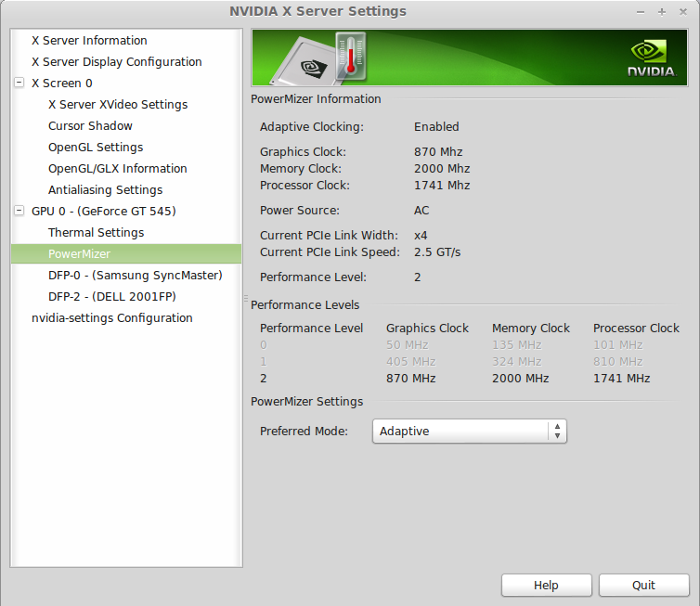Maximize the window using plus button
Viewport: 700px width, 606px height.
tap(662, 12)
